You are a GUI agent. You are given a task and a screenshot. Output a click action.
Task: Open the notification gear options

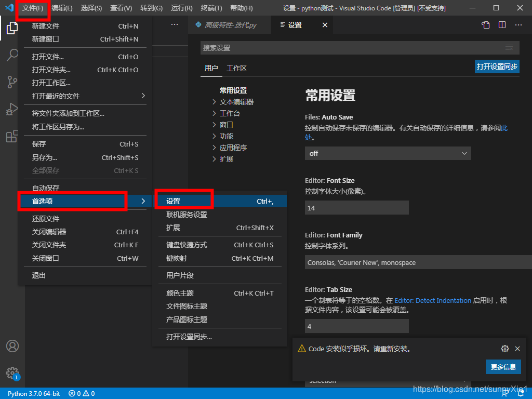(505, 349)
